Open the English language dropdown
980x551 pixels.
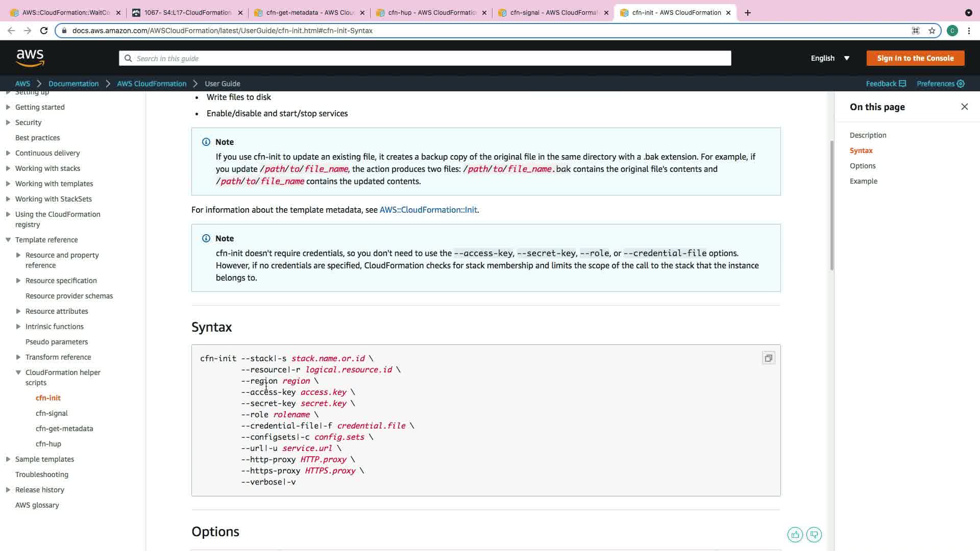click(830, 58)
